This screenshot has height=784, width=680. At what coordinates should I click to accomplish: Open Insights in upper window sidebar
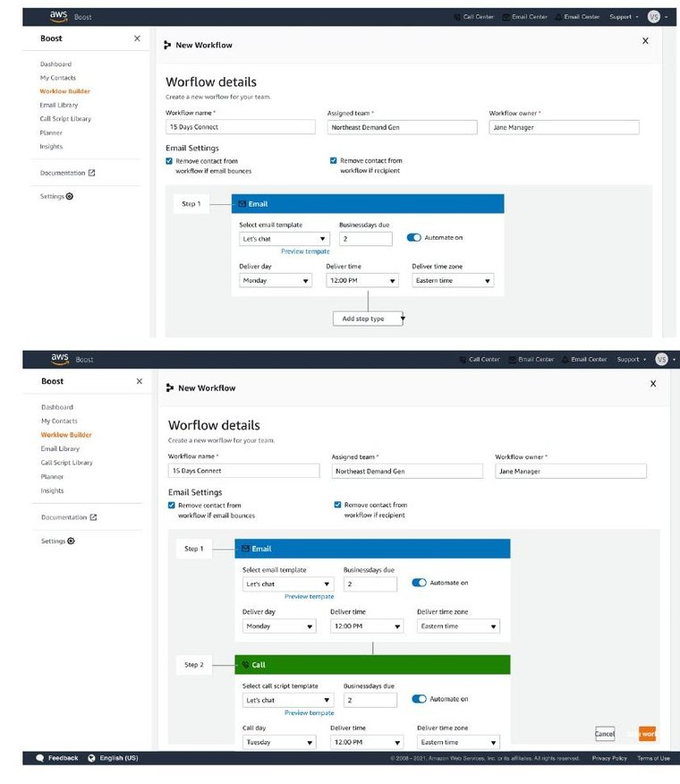pos(51,147)
